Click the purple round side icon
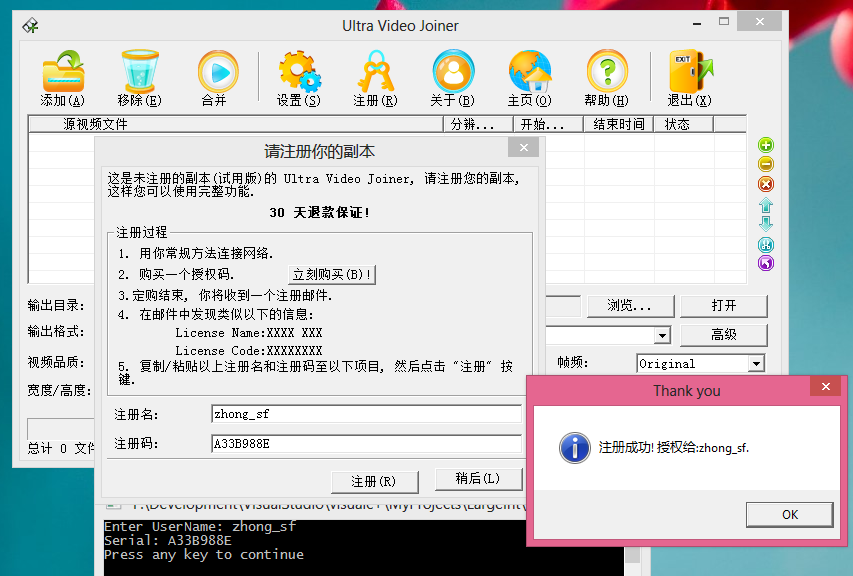This screenshot has width=853, height=576. 766,263
